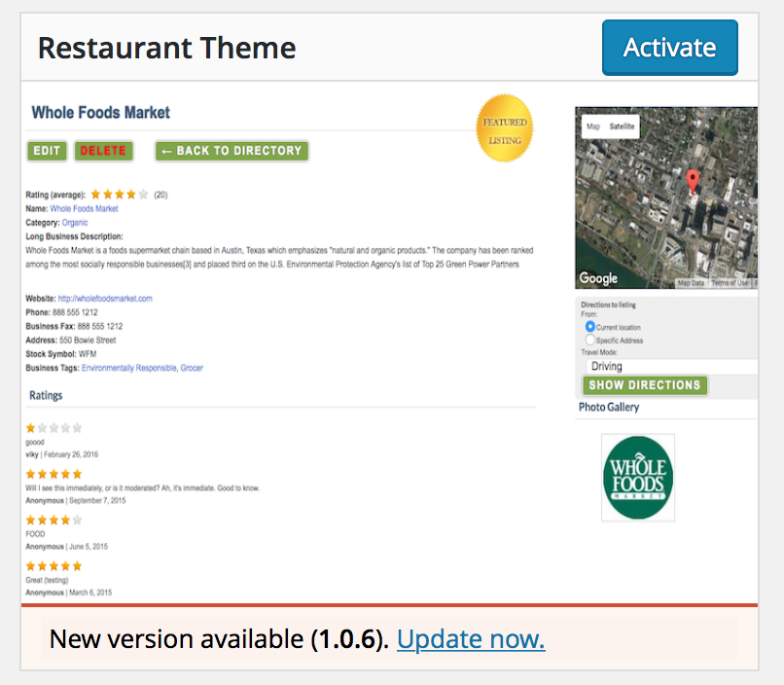Click the Back to Directory button
784x685 pixels.
[x=232, y=151]
